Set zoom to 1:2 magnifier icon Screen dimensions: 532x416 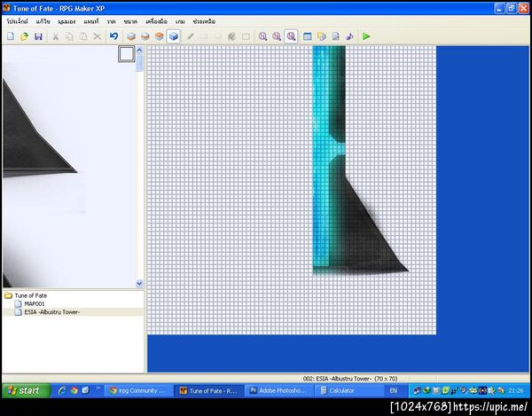pos(277,36)
